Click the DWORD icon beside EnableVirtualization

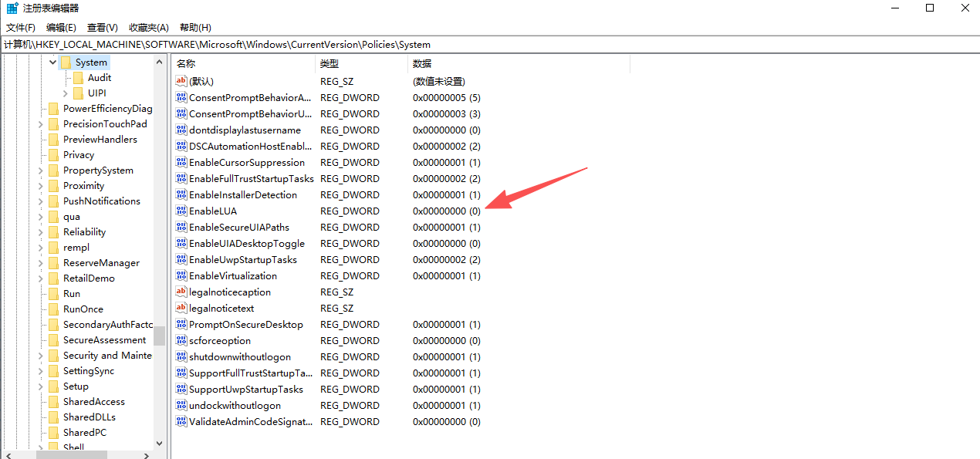(x=181, y=275)
